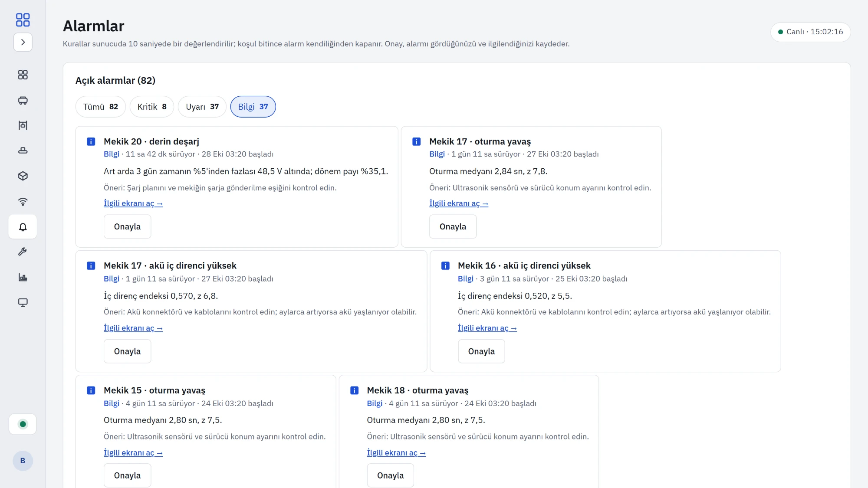Acknowledge Mekik 18 oturma yavaş alarm

point(391,475)
